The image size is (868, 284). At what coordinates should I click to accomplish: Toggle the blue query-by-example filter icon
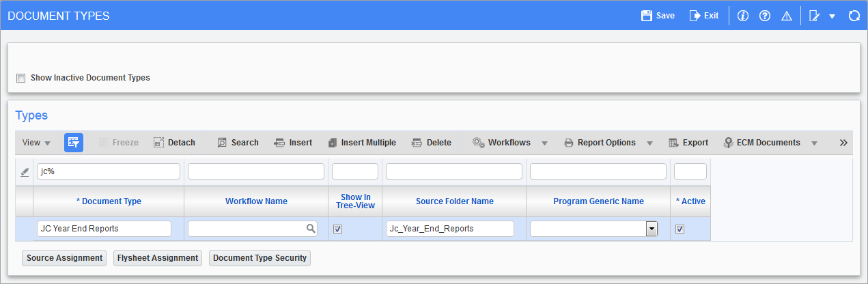click(x=74, y=143)
